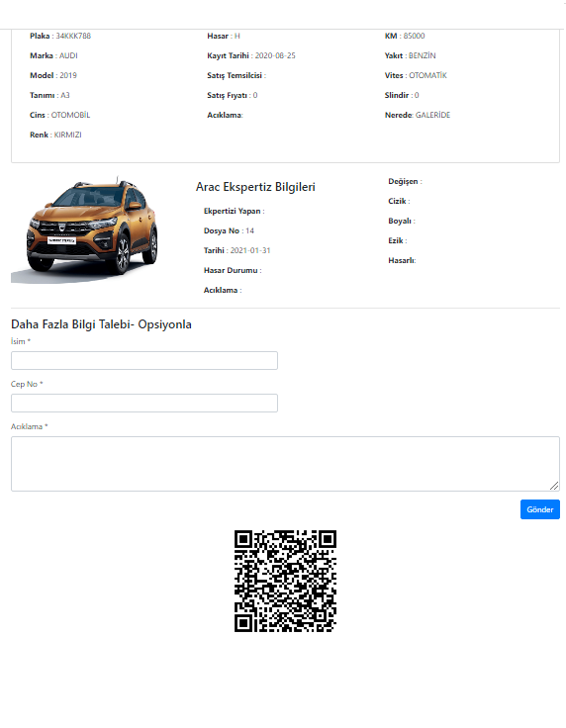Screen dimensions: 566x728
Task: Click the Gönder button
Action: coord(539,509)
